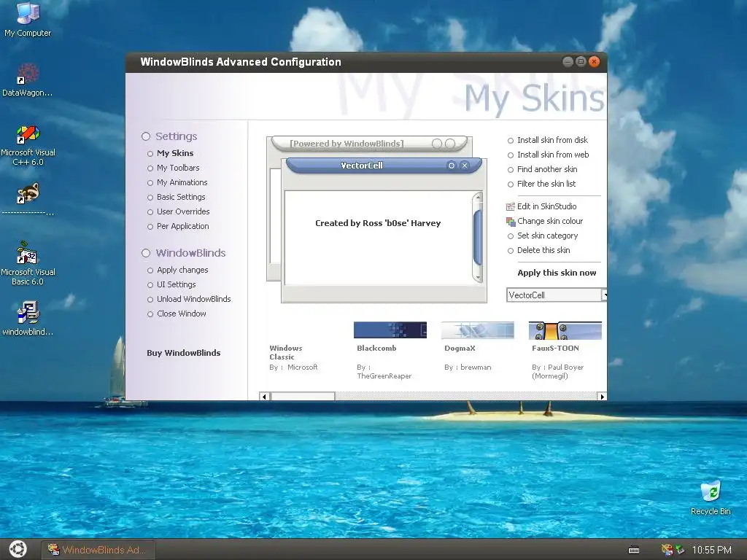
Task: Click the VectorCell preview close icon
Action: click(465, 166)
